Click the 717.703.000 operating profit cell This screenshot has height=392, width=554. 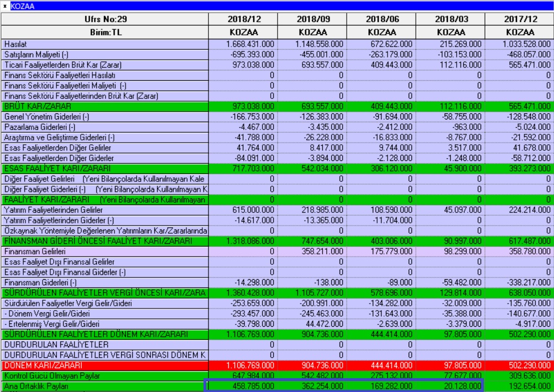click(x=243, y=169)
